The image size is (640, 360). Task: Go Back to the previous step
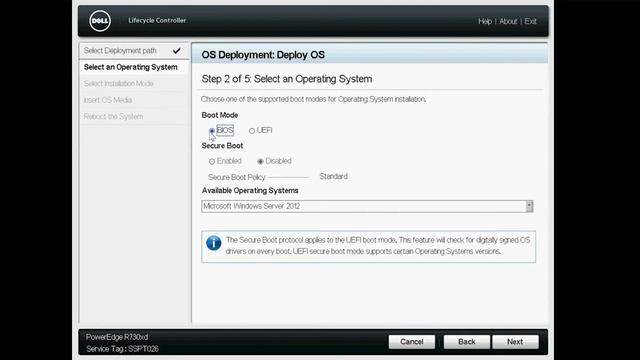(467, 342)
